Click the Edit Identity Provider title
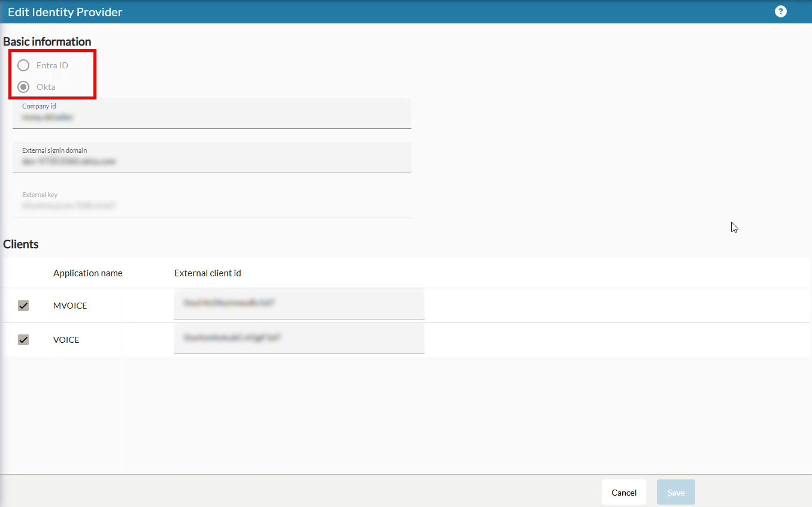The image size is (812, 507). click(x=65, y=12)
